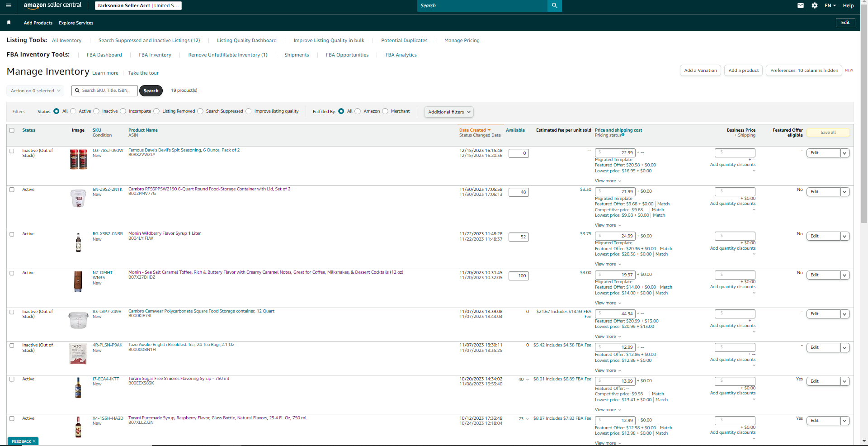Click the Add a Variation button
Image resolution: width=868 pixels, height=446 pixels.
pyautogui.click(x=700, y=71)
